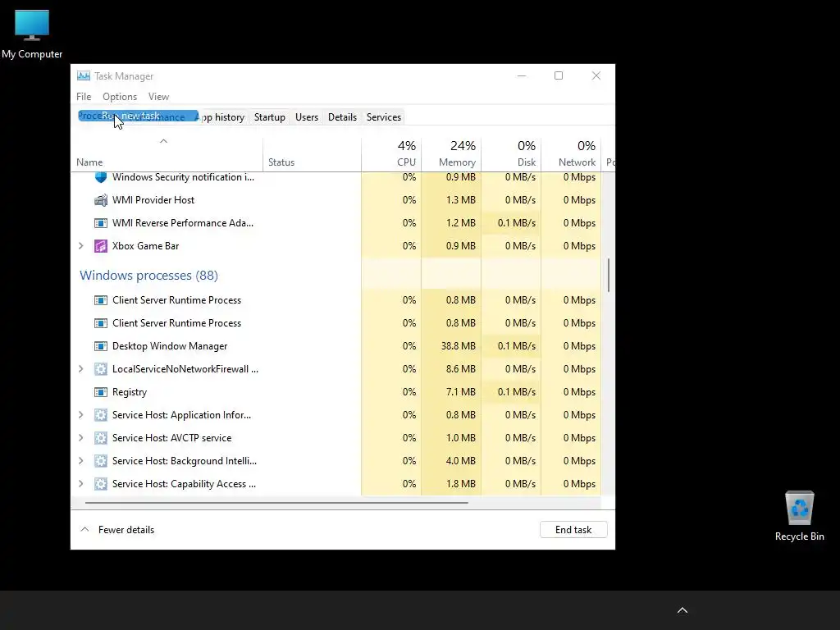The image size is (840, 630).
Task: Maximize the Task Manager window
Action: [558, 76]
